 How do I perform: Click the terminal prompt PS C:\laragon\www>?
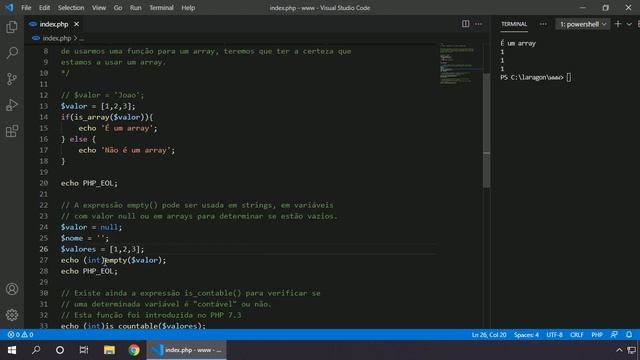(x=532, y=77)
